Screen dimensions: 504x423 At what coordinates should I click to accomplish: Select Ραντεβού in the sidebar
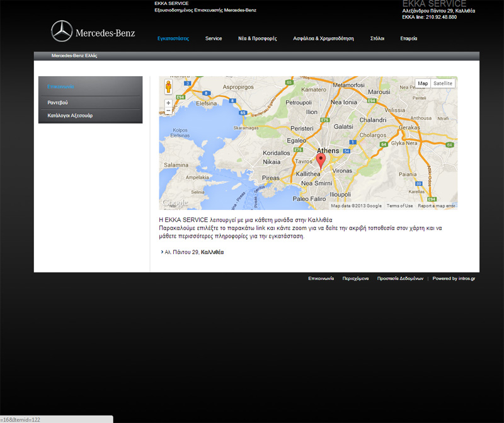click(58, 102)
